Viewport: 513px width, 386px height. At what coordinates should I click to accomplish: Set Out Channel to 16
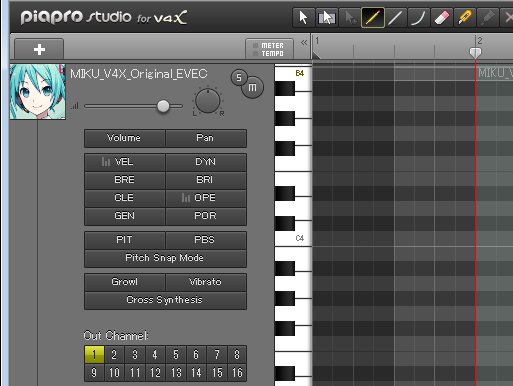tap(237, 372)
